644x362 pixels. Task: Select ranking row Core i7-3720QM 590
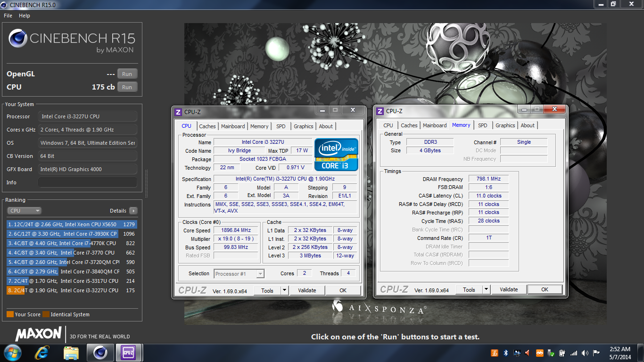[x=72, y=262]
